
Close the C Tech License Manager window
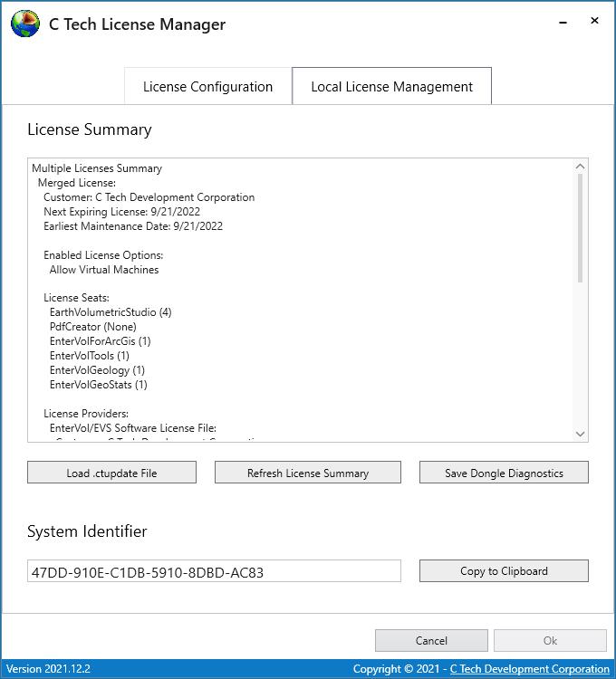pos(594,21)
